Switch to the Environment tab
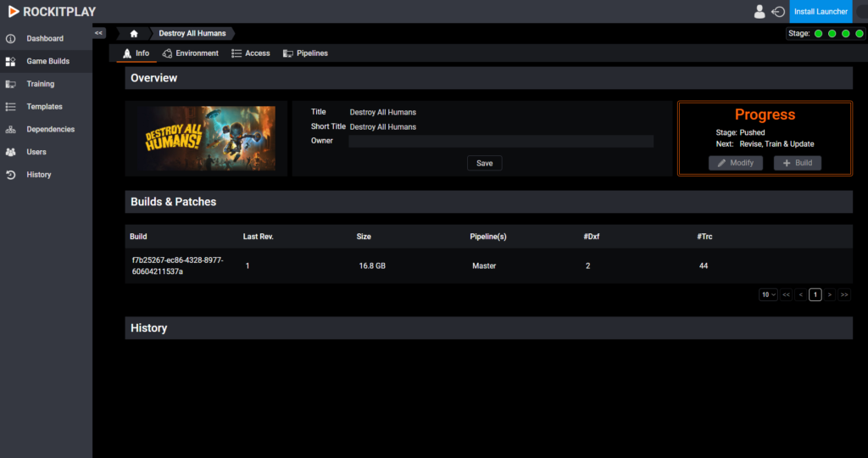This screenshot has height=458, width=868. (191, 53)
